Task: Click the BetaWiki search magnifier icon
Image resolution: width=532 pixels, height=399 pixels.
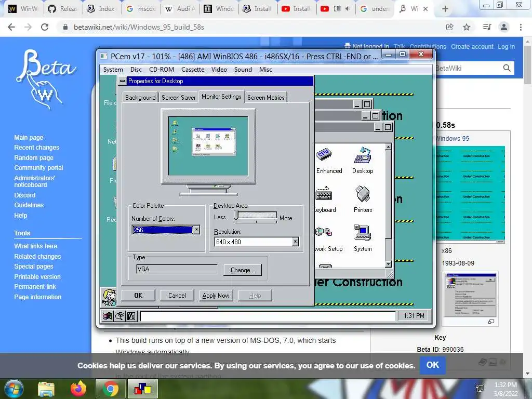Action: pos(507,68)
